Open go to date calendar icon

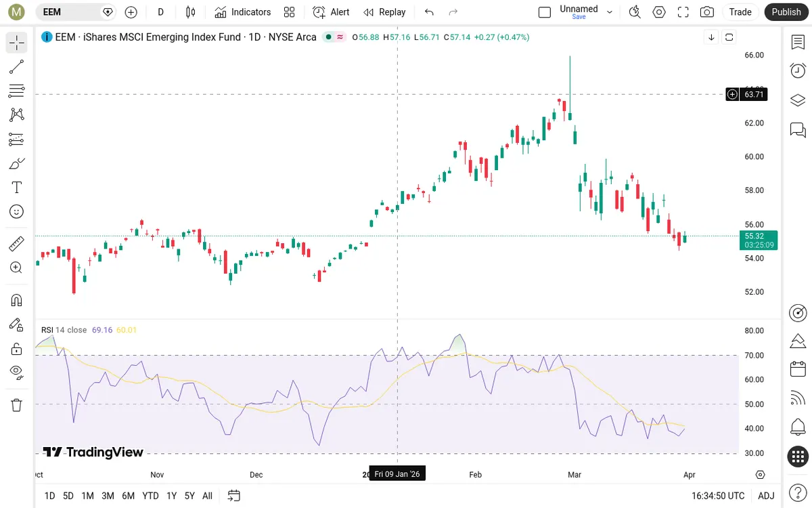click(234, 496)
